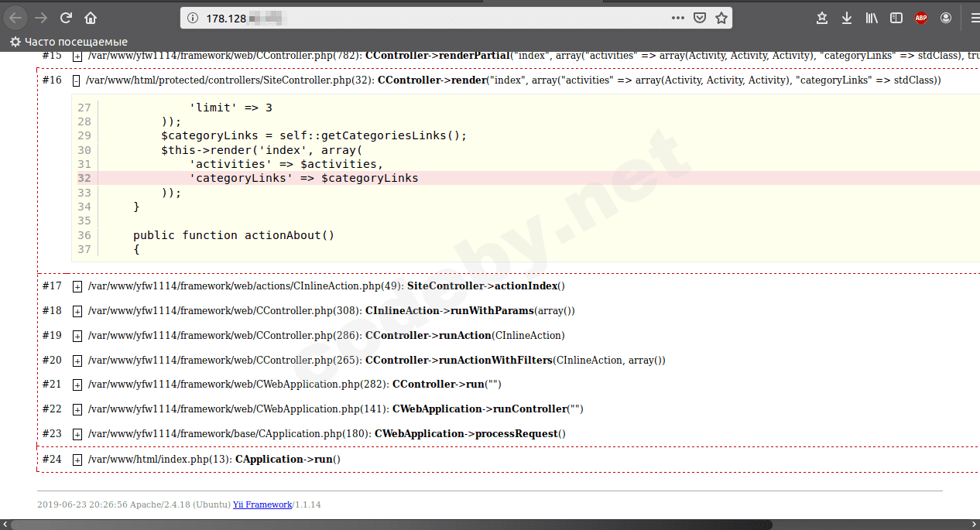Open the library history and bookmarks
Viewport: 980px width, 530px height.
872,18
